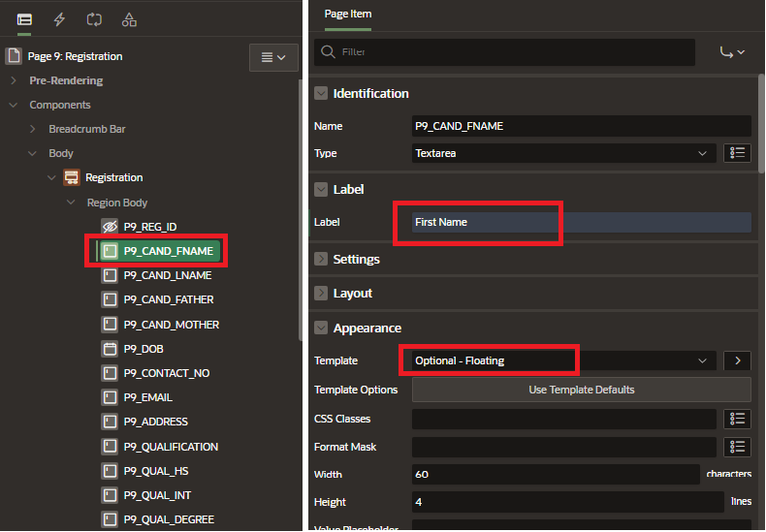
Task: Click the hidden item icon for P9_REG_ID
Action: [x=110, y=227]
